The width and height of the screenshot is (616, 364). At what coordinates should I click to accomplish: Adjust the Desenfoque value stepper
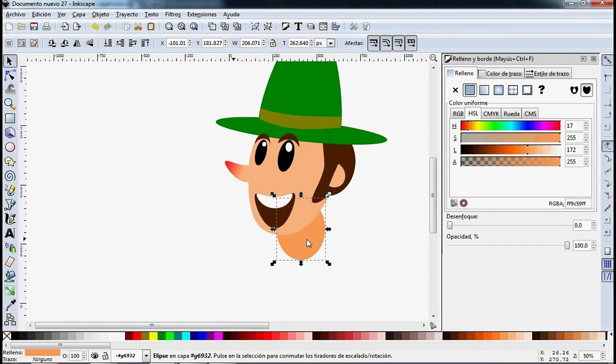click(x=594, y=225)
